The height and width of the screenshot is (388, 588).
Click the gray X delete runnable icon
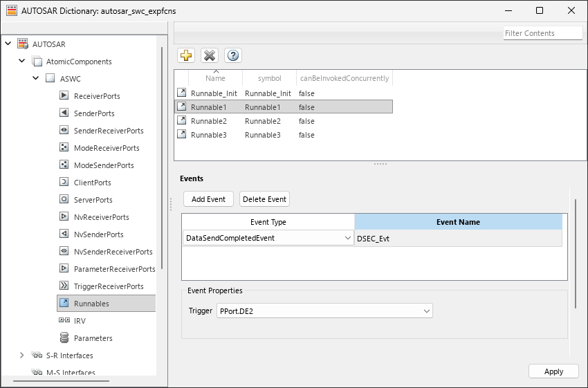pos(209,55)
